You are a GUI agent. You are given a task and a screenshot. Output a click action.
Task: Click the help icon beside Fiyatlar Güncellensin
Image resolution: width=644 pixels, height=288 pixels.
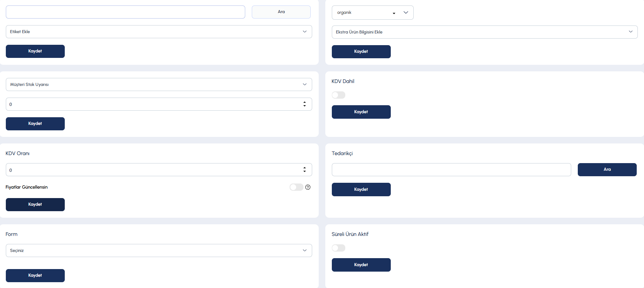coord(308,187)
